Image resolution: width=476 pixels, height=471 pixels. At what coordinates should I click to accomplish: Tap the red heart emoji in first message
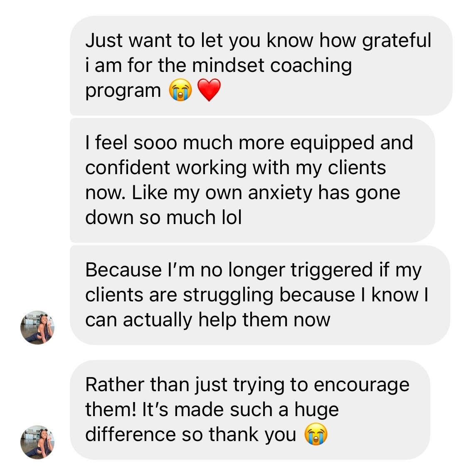click(209, 90)
